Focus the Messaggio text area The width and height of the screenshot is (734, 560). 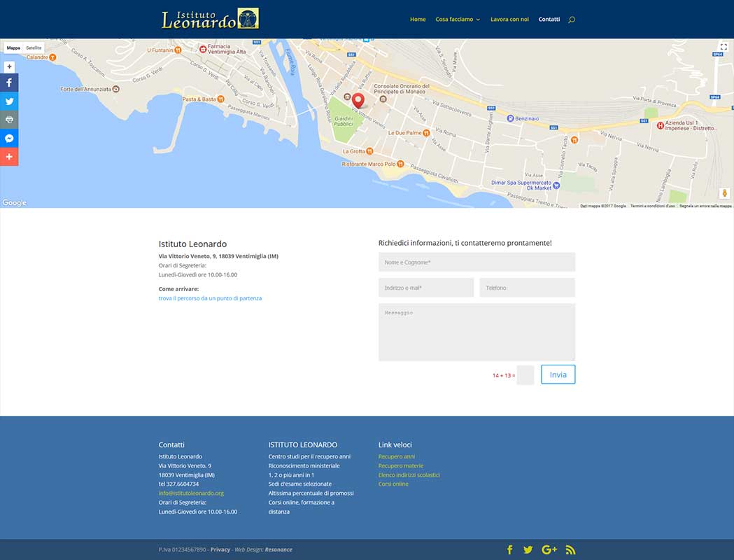coord(477,332)
